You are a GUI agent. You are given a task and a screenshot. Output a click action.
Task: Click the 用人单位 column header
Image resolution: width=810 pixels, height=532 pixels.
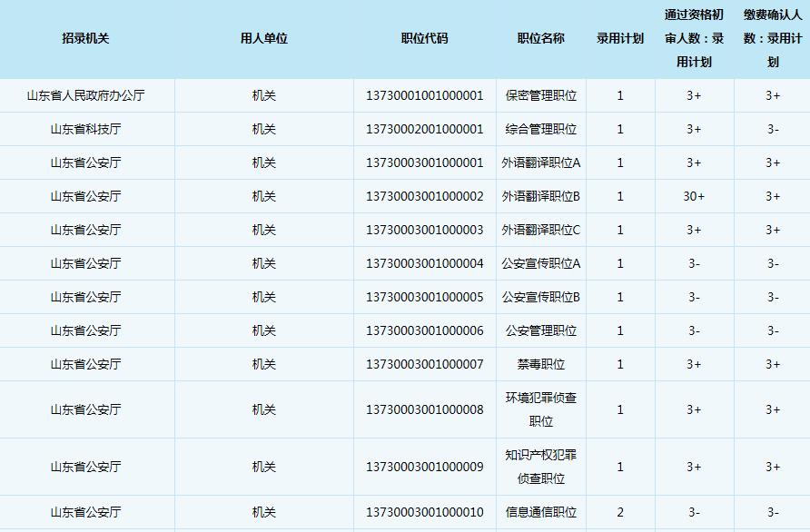tap(264, 39)
